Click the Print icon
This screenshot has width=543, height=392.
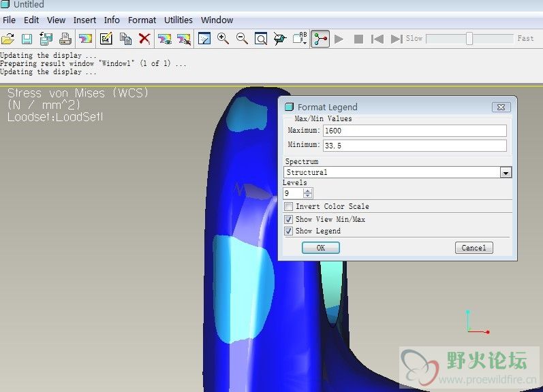tap(65, 38)
